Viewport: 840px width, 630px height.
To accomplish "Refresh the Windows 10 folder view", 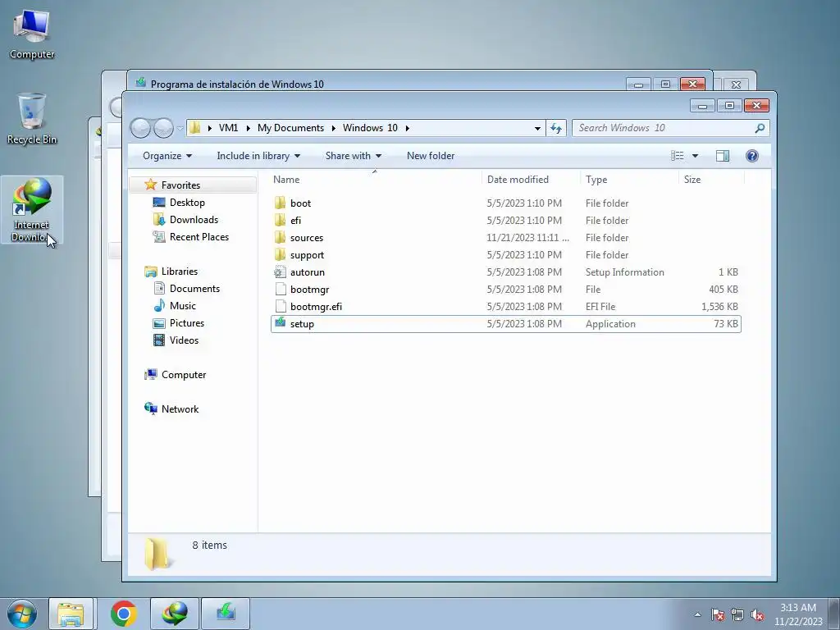I will coord(556,128).
